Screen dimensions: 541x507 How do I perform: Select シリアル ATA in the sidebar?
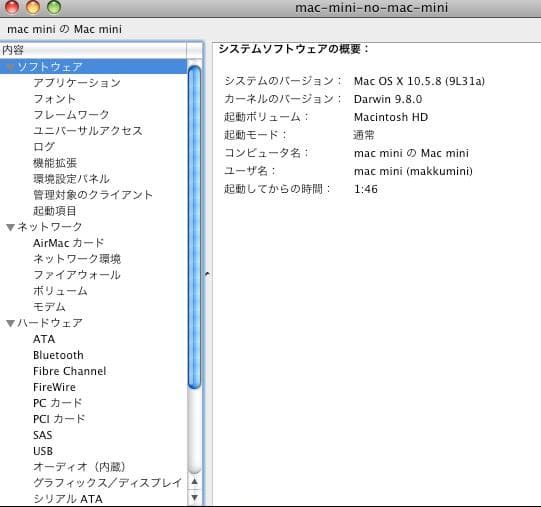(68, 499)
